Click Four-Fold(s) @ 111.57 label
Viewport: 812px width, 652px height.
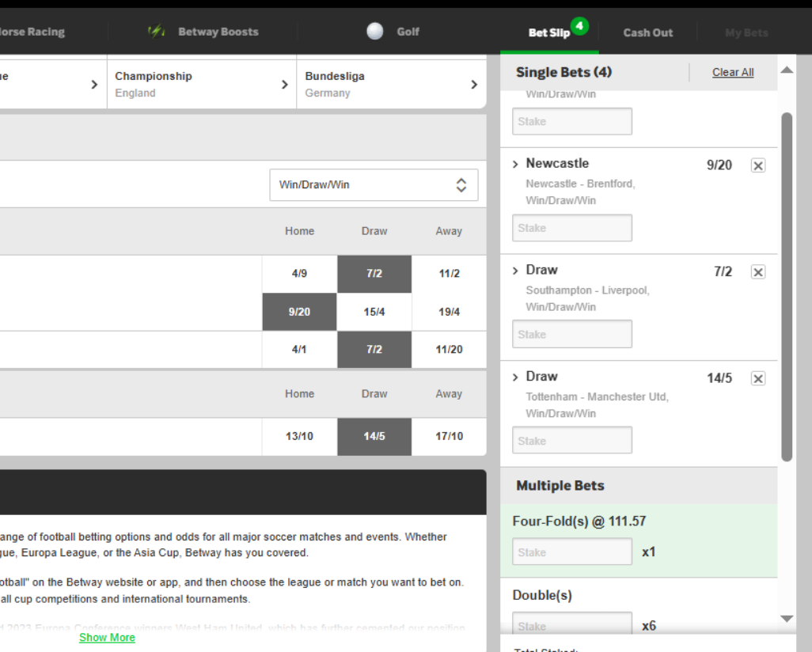click(579, 521)
